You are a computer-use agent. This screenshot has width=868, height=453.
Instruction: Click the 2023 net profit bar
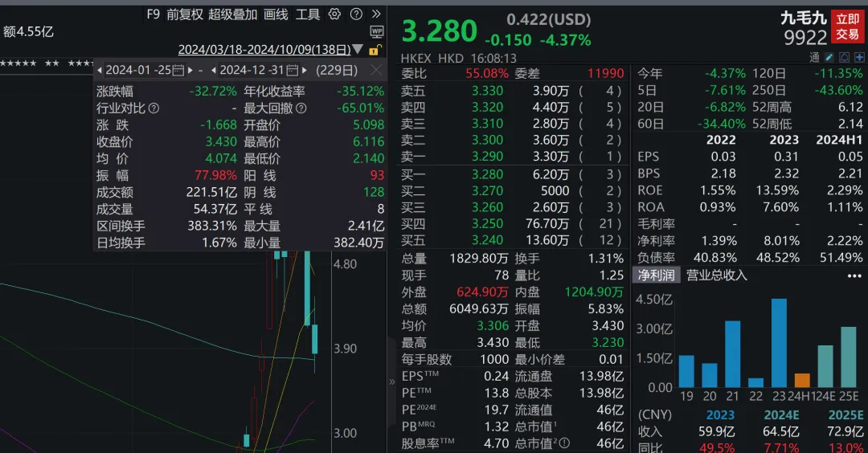779,343
